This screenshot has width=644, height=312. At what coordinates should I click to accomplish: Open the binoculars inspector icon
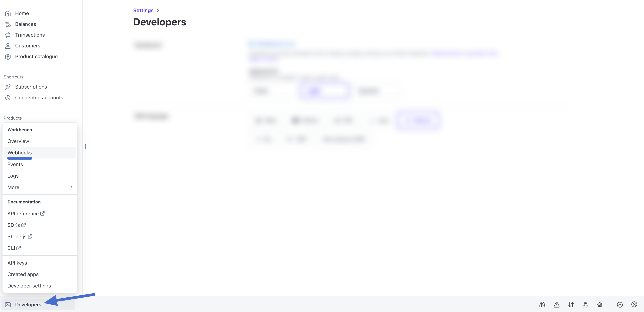542,305
